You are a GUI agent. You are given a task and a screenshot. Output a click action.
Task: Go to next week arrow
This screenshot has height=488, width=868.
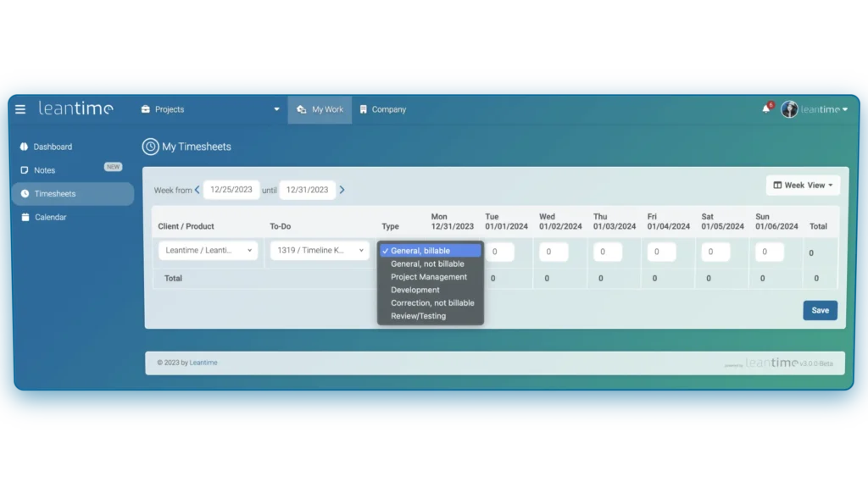tap(342, 190)
